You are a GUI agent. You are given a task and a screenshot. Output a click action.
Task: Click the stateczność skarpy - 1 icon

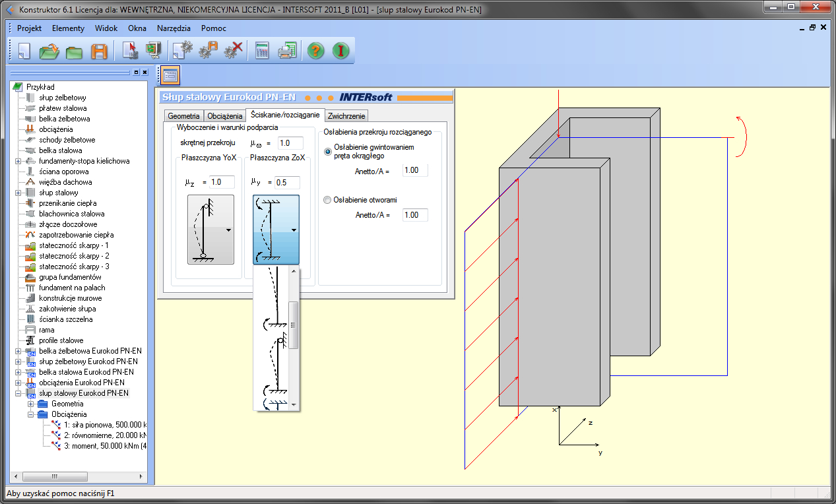point(30,245)
